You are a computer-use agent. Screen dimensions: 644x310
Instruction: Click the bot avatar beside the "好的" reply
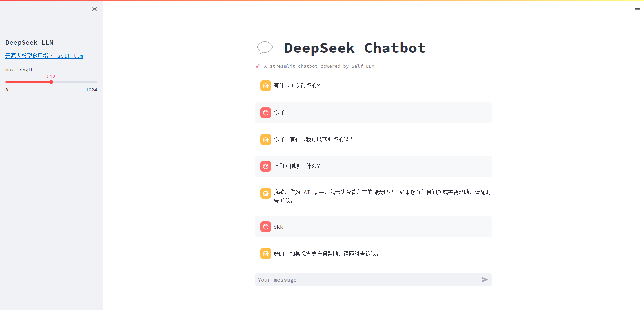[265, 254]
